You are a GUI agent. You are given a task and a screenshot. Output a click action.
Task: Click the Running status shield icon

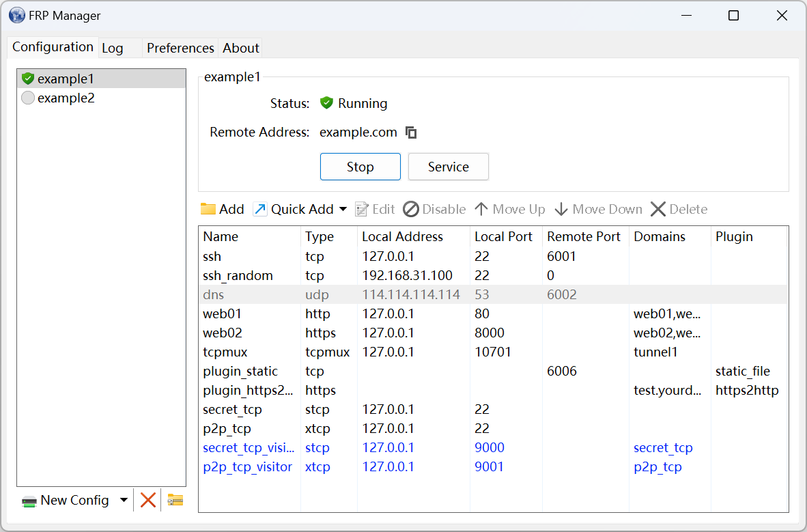coord(326,103)
